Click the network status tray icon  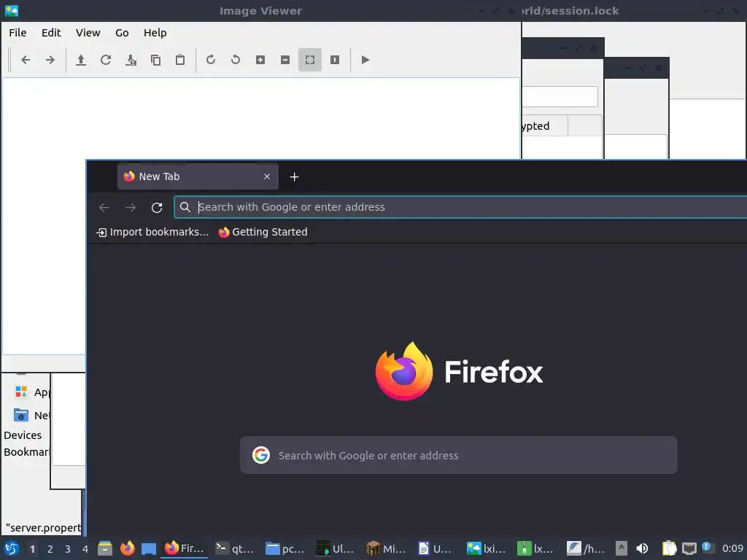coord(689,548)
